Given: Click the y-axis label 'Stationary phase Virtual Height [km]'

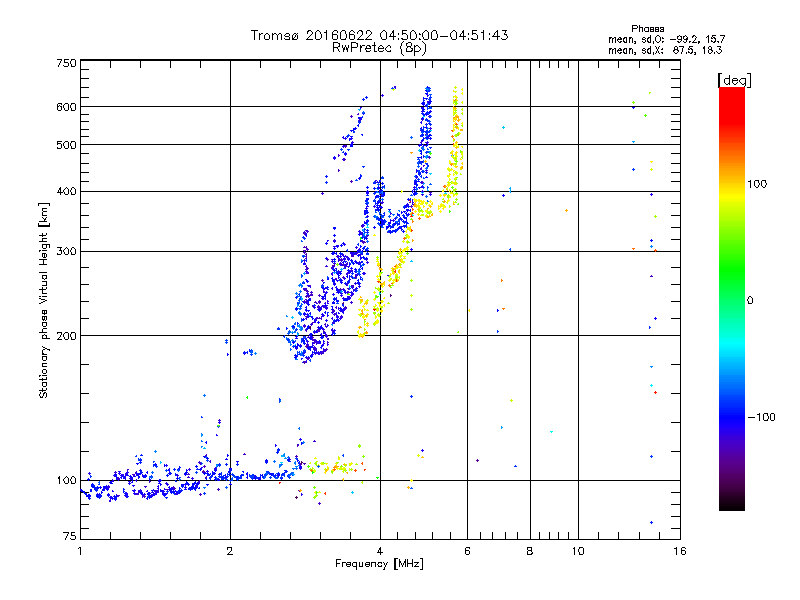Looking at the screenshot, I should tap(43, 300).
